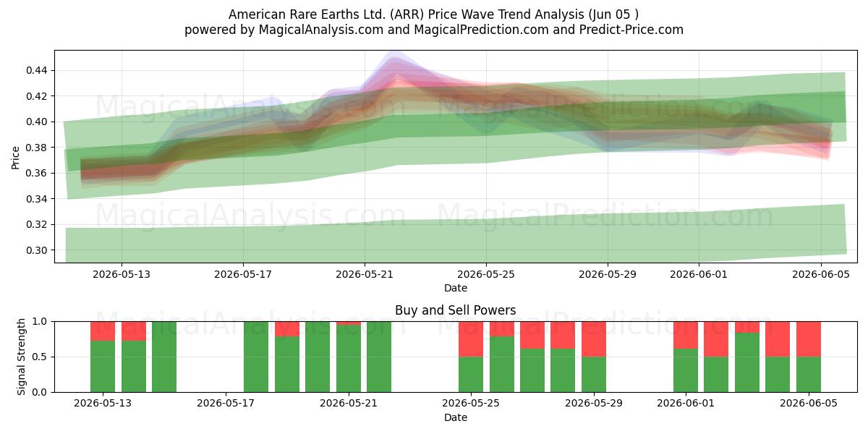Click the 2026-05-17 date under the bar chart
This screenshot has width=868, height=434.
click(226, 404)
